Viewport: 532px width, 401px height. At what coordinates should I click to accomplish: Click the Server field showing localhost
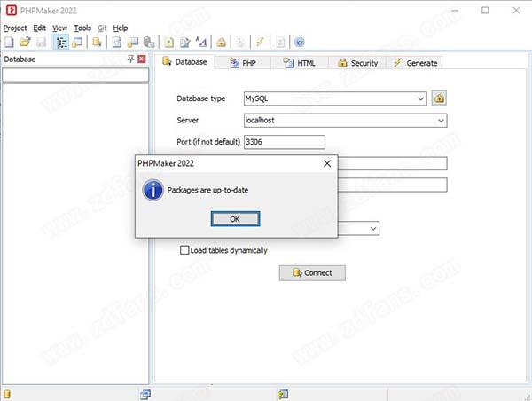(346, 121)
